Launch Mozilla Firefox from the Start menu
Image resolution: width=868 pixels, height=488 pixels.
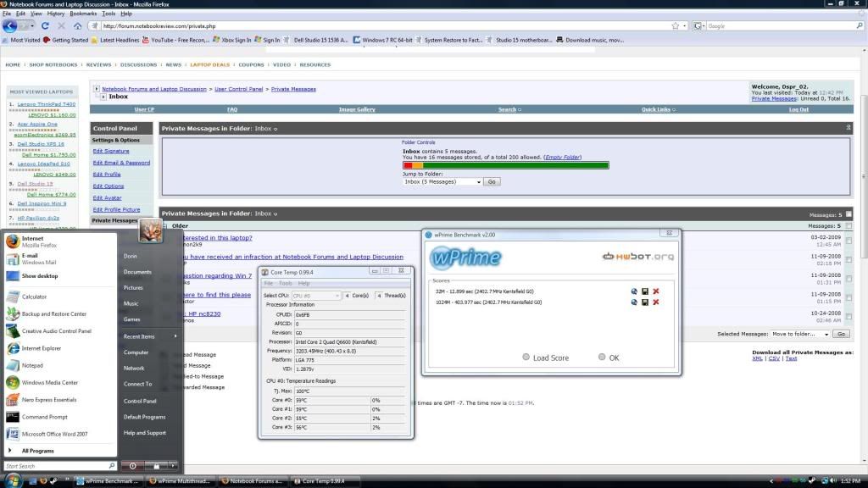[x=60, y=241]
